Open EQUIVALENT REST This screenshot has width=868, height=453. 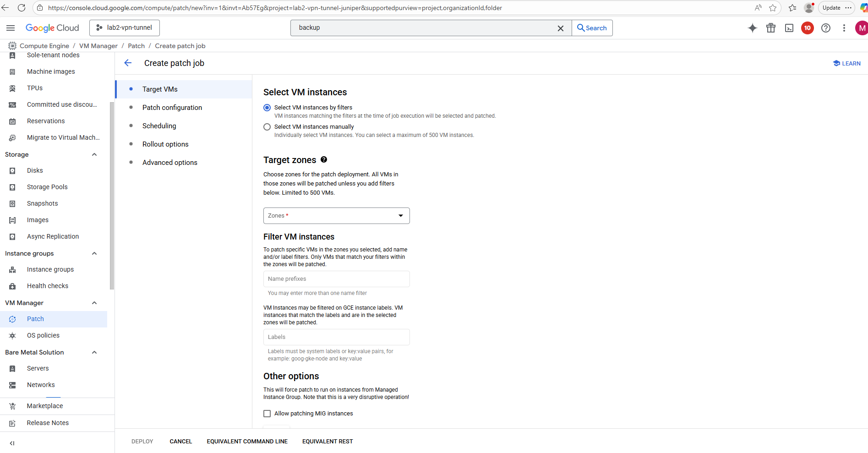click(x=328, y=442)
